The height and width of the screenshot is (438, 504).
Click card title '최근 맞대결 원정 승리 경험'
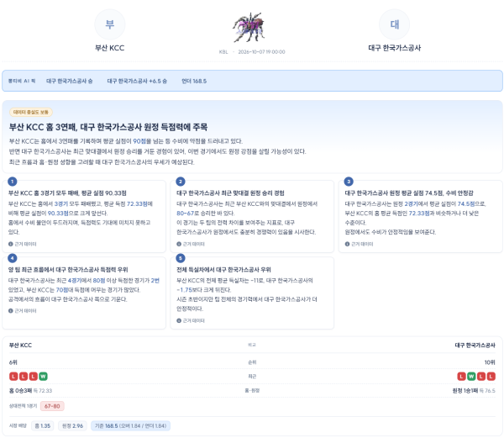pos(230,193)
